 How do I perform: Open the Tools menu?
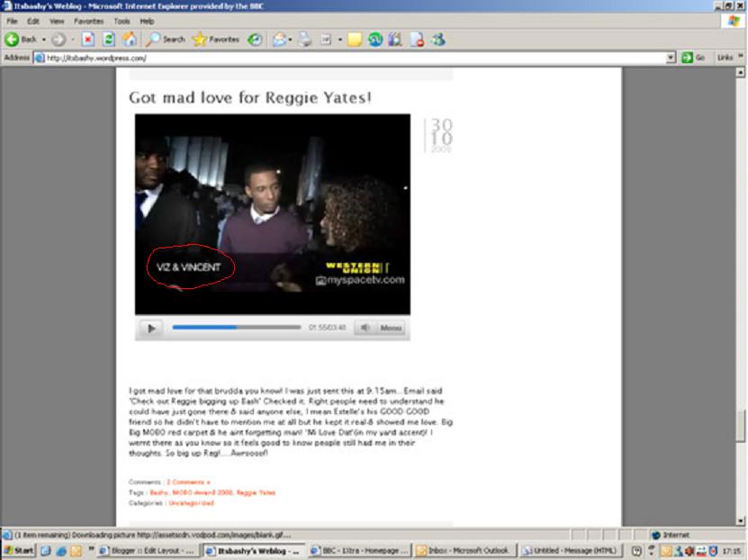(121, 21)
